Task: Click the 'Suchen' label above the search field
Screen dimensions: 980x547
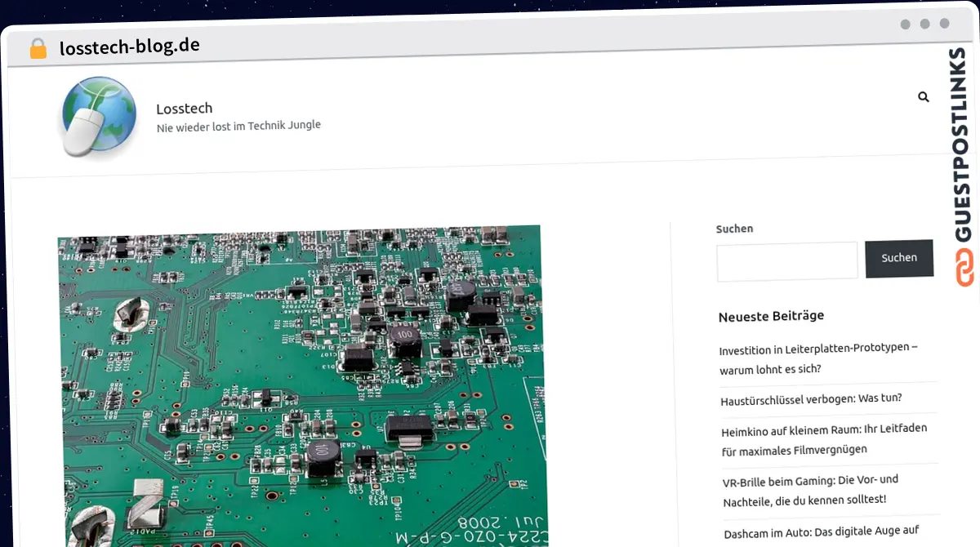Action: [734, 229]
